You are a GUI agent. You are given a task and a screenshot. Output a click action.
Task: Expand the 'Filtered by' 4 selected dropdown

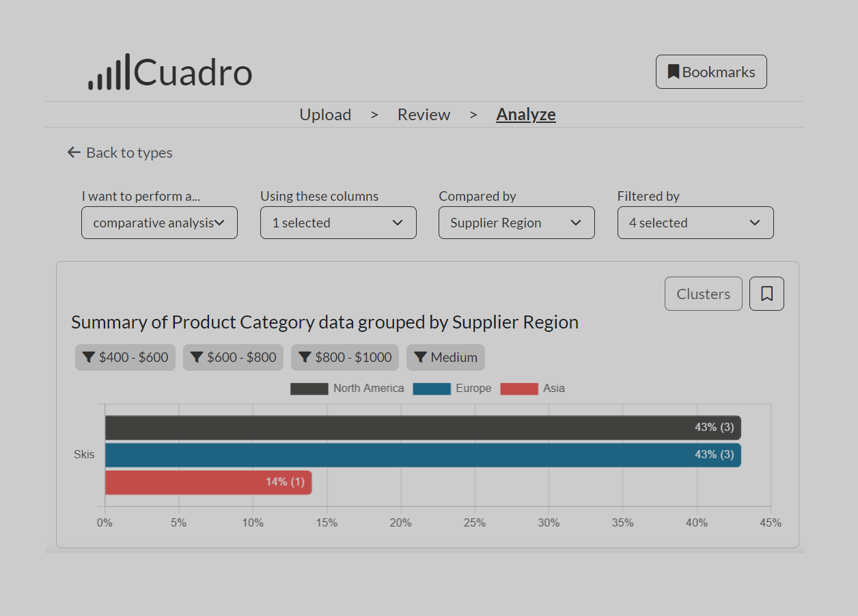click(x=695, y=223)
